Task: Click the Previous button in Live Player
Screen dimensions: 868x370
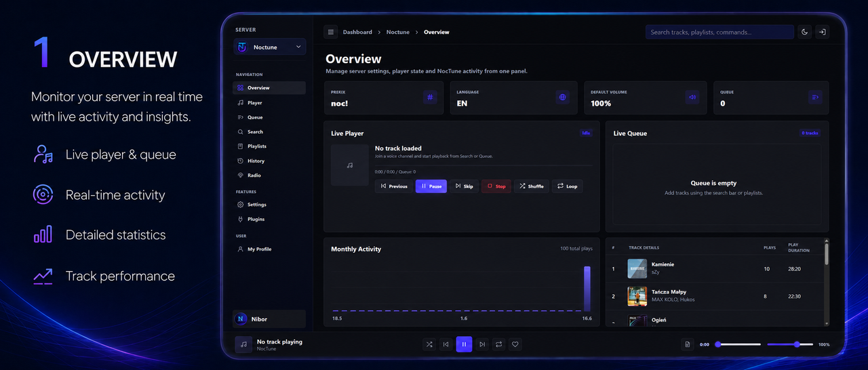Action: 394,186
